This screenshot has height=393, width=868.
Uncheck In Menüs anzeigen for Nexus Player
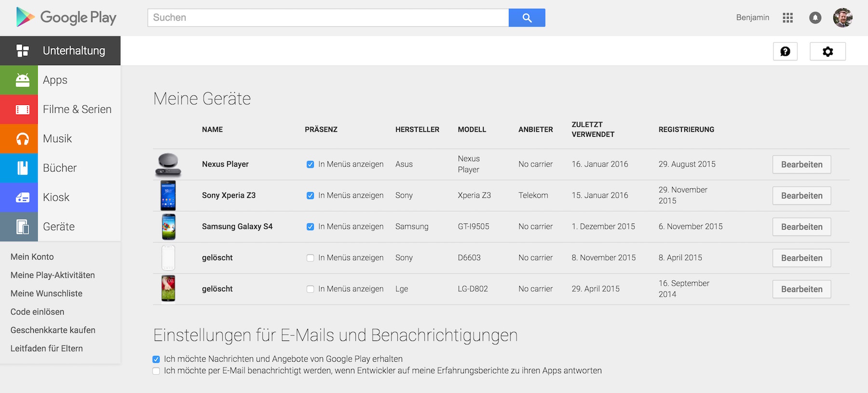coord(311,164)
